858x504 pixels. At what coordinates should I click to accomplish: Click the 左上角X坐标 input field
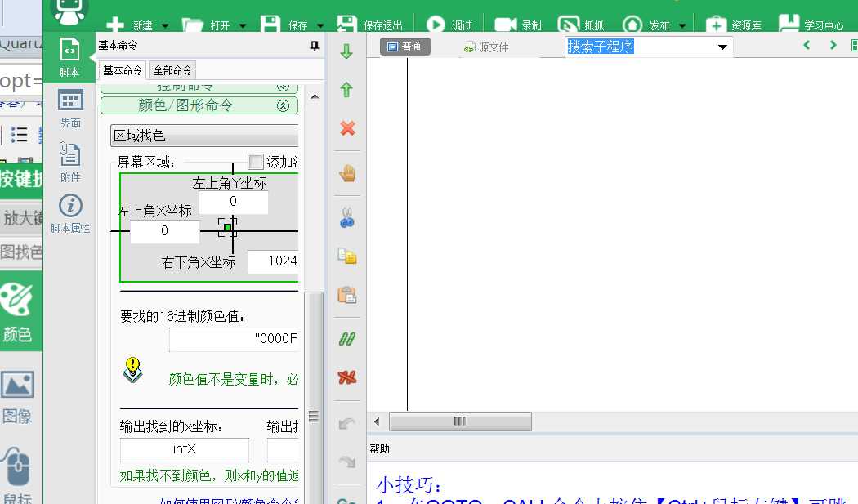tap(165, 231)
